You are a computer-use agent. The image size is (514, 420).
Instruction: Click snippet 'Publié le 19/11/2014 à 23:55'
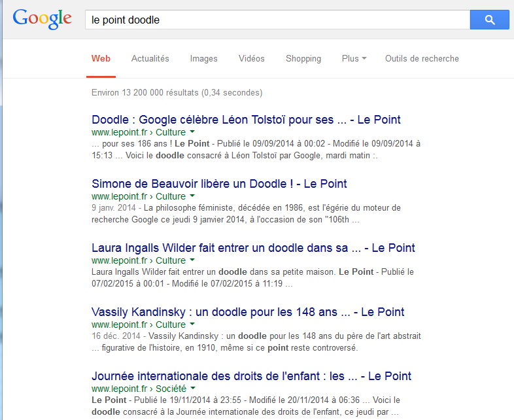tap(188, 400)
